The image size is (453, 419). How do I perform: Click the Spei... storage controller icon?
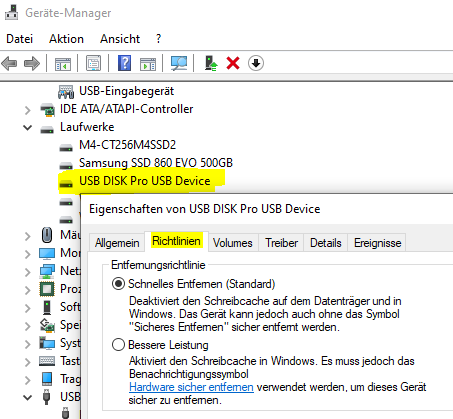coord(47,325)
